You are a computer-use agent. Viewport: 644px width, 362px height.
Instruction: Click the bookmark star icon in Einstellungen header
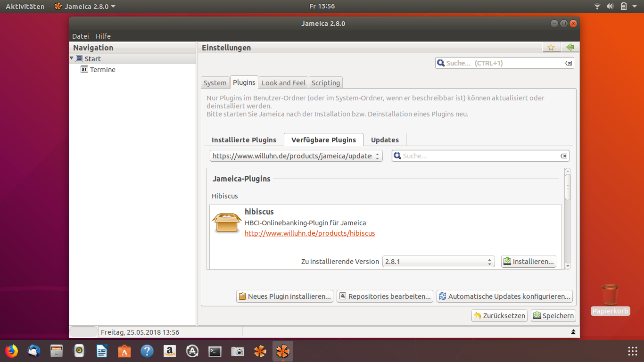click(551, 47)
